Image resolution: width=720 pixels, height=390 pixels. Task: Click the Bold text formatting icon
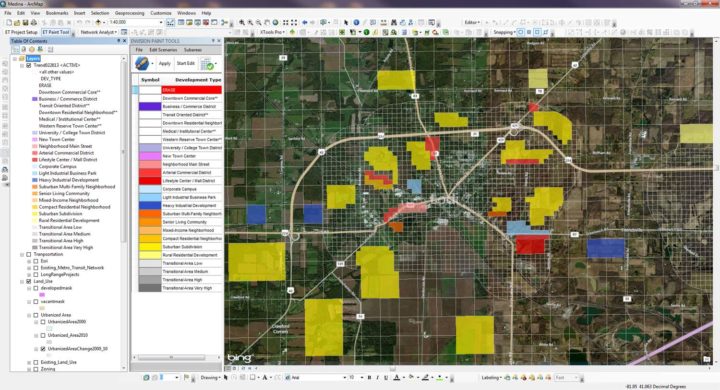click(x=369, y=378)
